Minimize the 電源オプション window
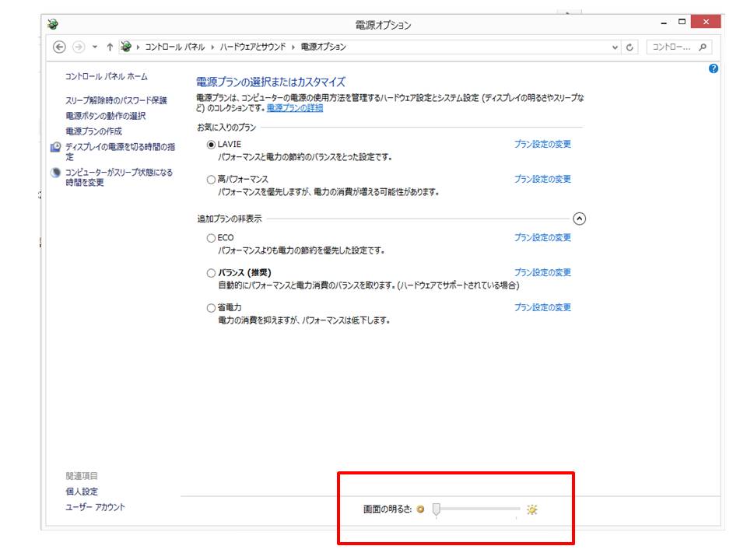This screenshot has width=747, height=560. 663,23
